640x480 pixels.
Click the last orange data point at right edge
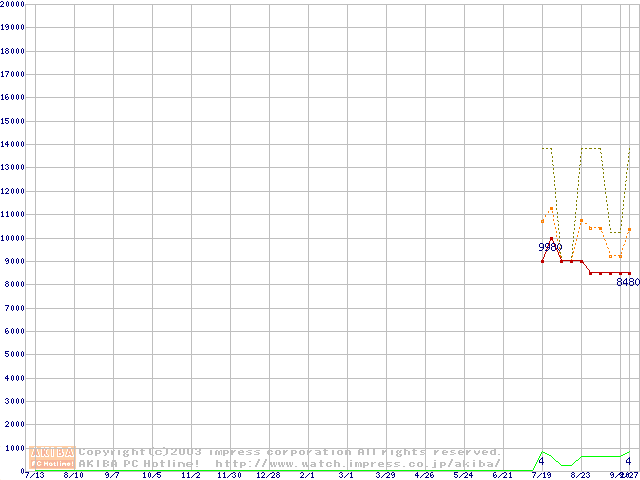tap(629, 229)
